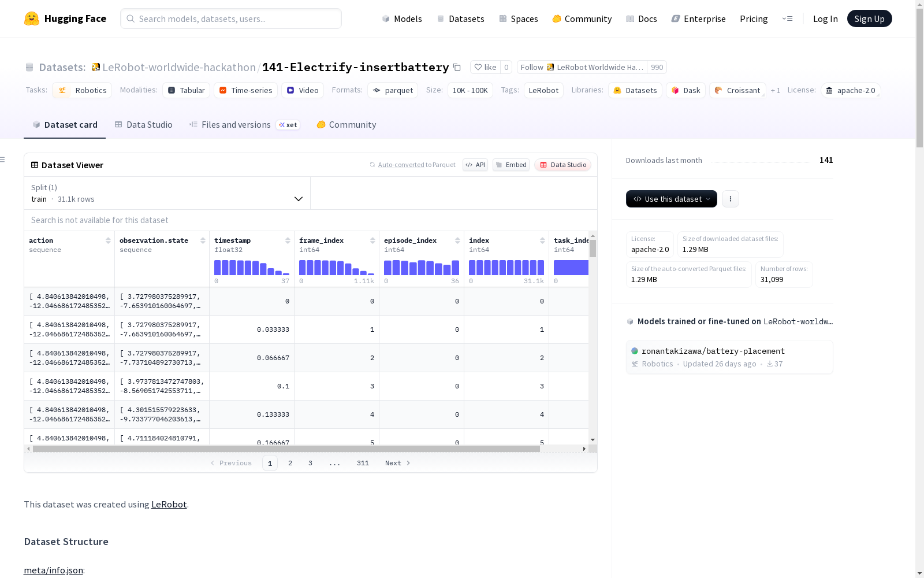Go to Datasets in top navigation
Image resolution: width=924 pixels, height=578 pixels.
pos(460,18)
